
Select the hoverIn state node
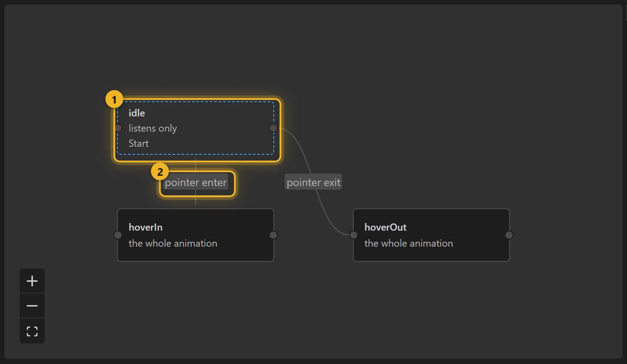point(196,235)
